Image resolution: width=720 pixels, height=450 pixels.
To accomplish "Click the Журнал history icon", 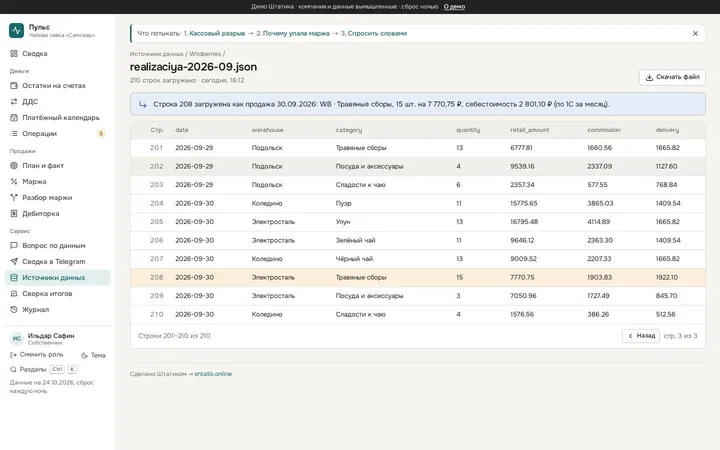I will pos(14,310).
